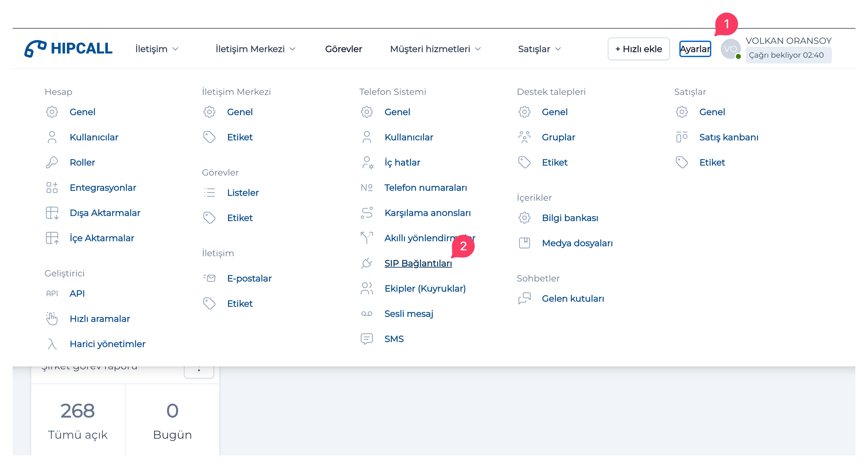Screen dimensions: 868x468
Task: Open the Telefon numaraları link
Action: [x=425, y=188]
